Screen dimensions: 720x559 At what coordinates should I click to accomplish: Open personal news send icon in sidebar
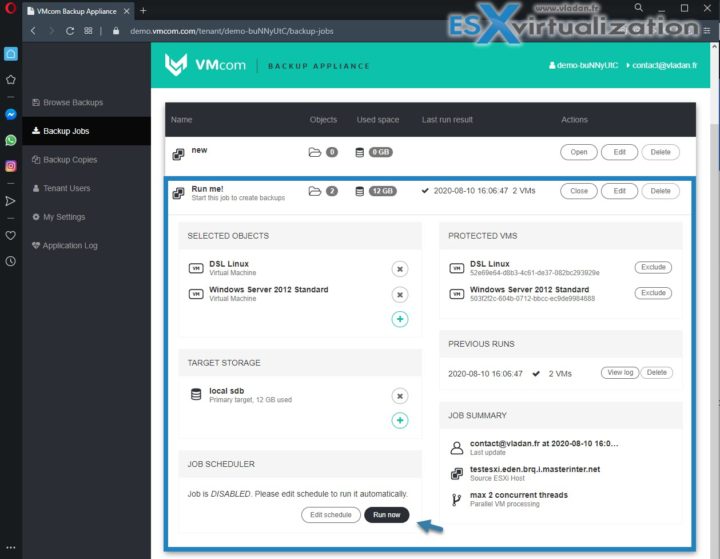point(11,201)
